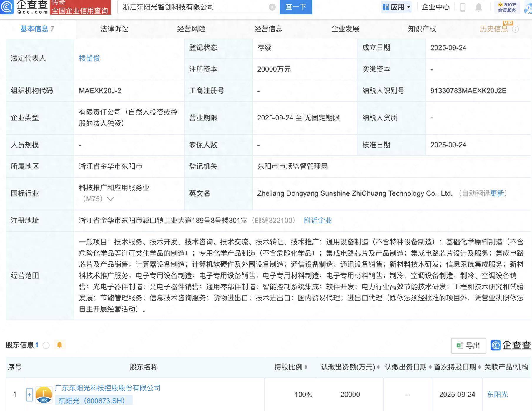Click the 查一下 search button
The height and width of the screenshot is (411, 532).
pos(295,7)
